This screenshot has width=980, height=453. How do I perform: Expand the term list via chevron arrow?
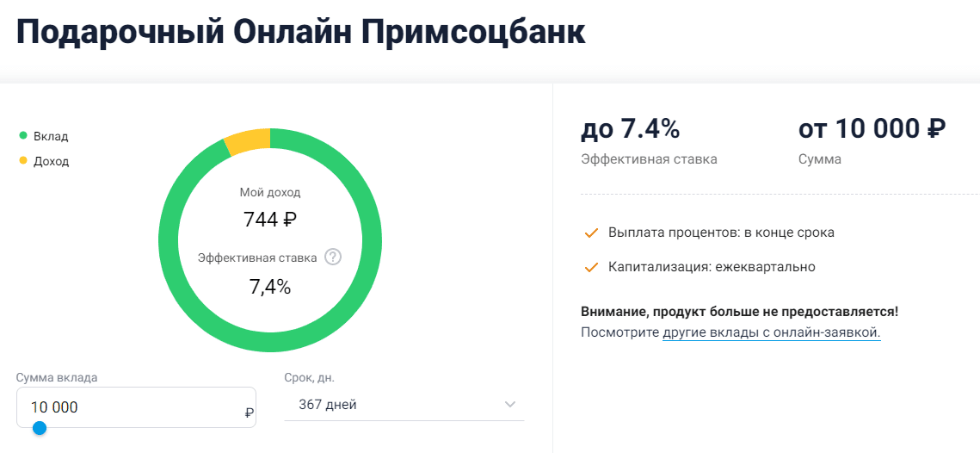click(x=510, y=404)
